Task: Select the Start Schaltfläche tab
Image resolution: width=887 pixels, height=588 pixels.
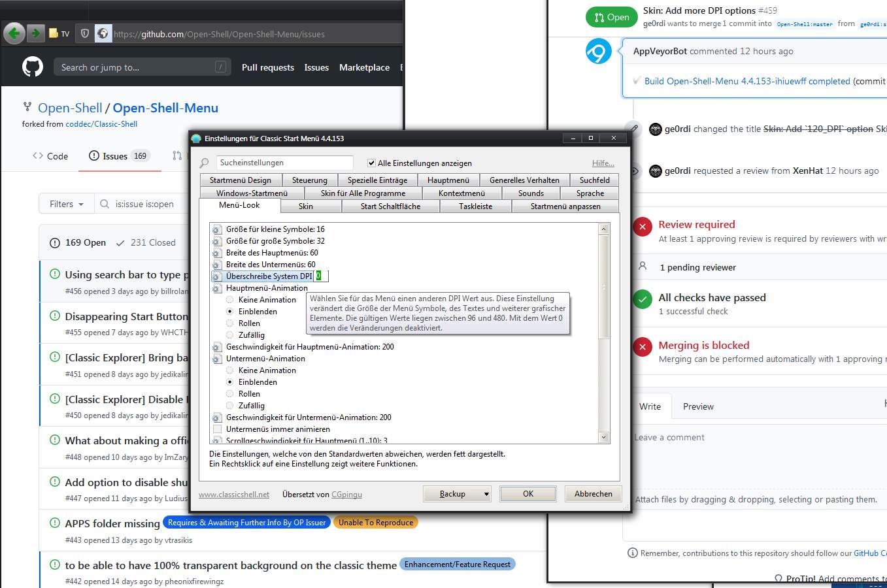Action: tap(391, 206)
